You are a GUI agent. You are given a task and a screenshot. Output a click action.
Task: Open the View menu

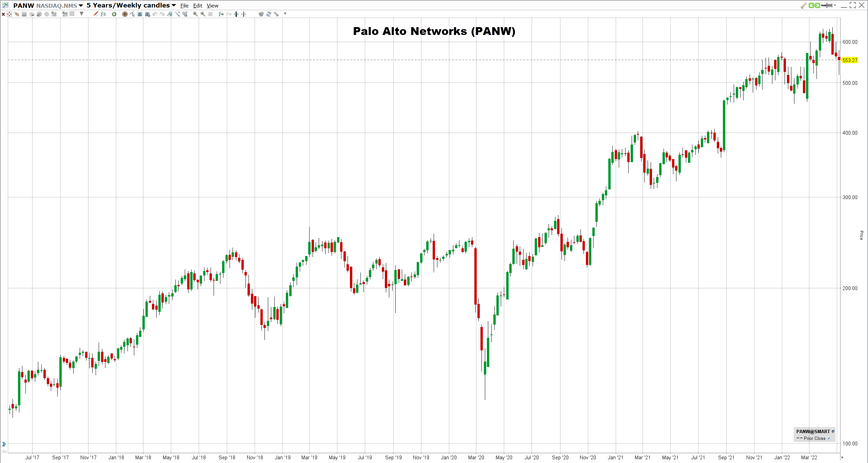[x=213, y=6]
